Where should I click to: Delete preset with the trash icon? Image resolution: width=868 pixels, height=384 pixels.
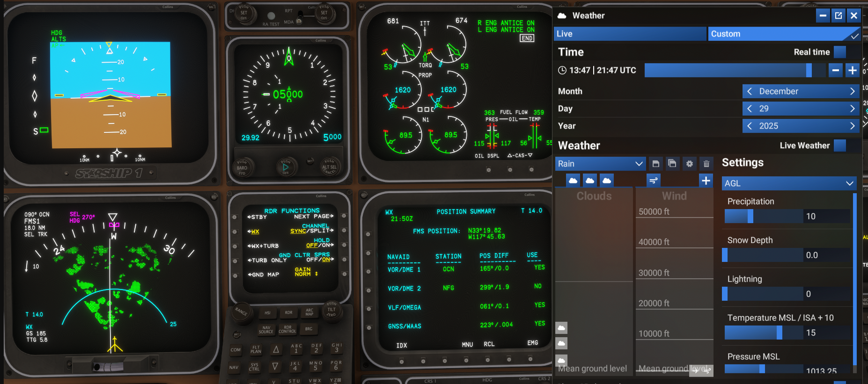pyautogui.click(x=706, y=164)
